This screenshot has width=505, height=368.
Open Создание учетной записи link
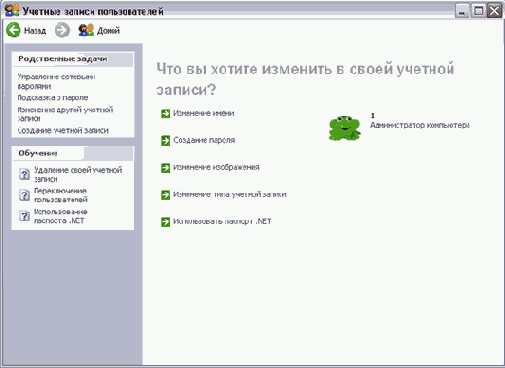pyautogui.click(x=63, y=130)
